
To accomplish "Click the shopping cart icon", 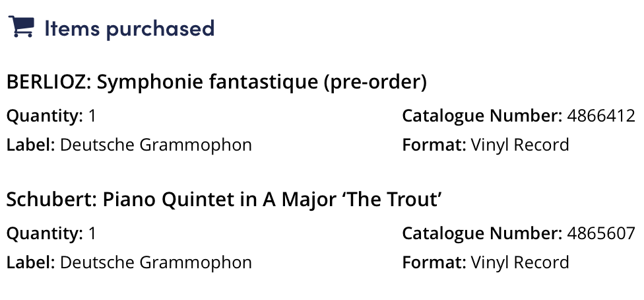I will click(x=21, y=28).
